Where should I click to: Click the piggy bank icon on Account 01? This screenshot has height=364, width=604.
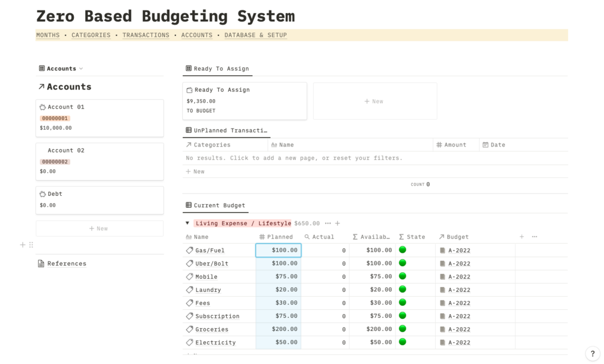43,107
